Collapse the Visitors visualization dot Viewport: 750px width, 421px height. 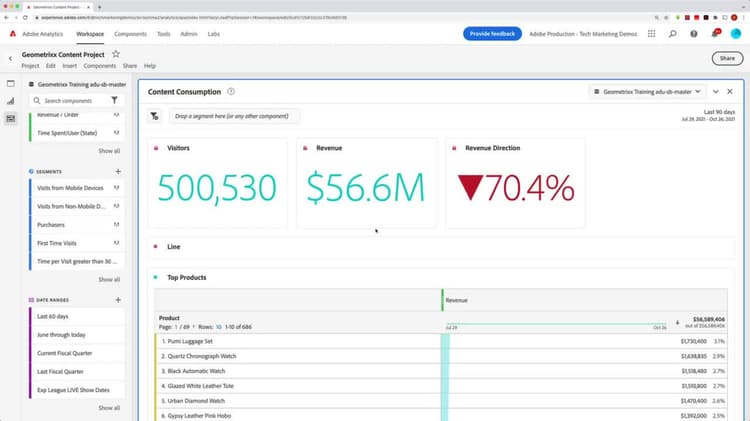(x=155, y=148)
